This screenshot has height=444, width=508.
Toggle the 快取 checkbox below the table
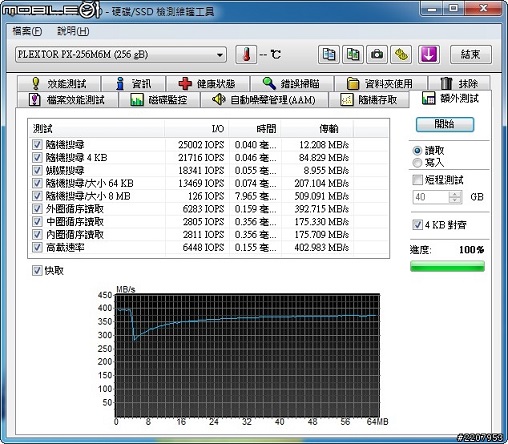37,271
